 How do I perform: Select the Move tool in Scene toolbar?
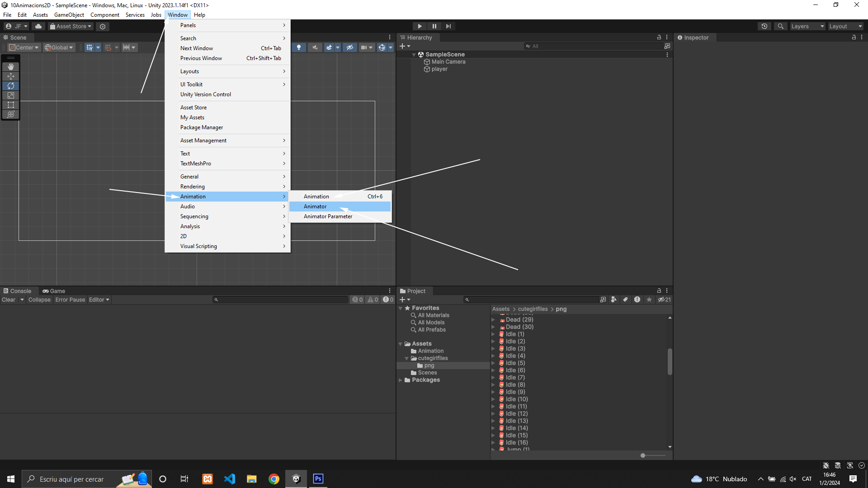(x=11, y=76)
